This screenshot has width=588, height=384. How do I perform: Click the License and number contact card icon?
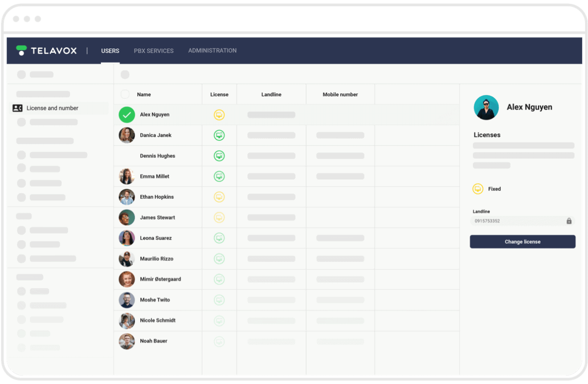pyautogui.click(x=18, y=108)
